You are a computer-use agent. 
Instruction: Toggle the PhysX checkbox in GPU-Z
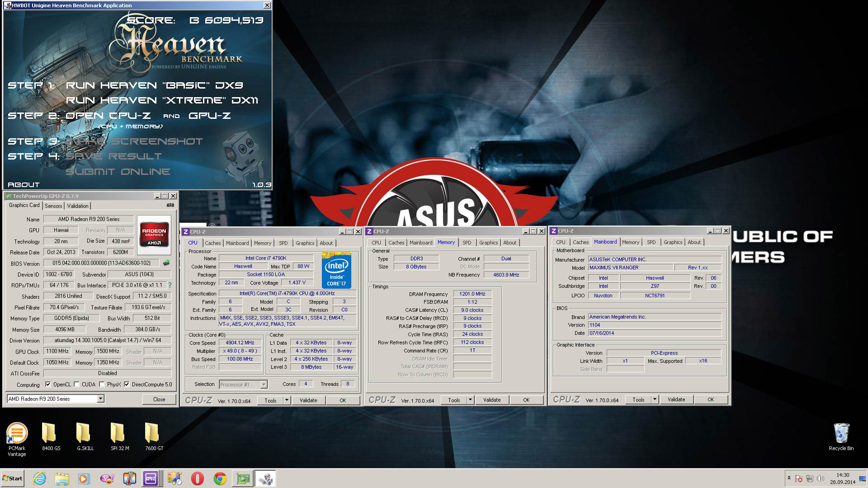[x=102, y=385]
